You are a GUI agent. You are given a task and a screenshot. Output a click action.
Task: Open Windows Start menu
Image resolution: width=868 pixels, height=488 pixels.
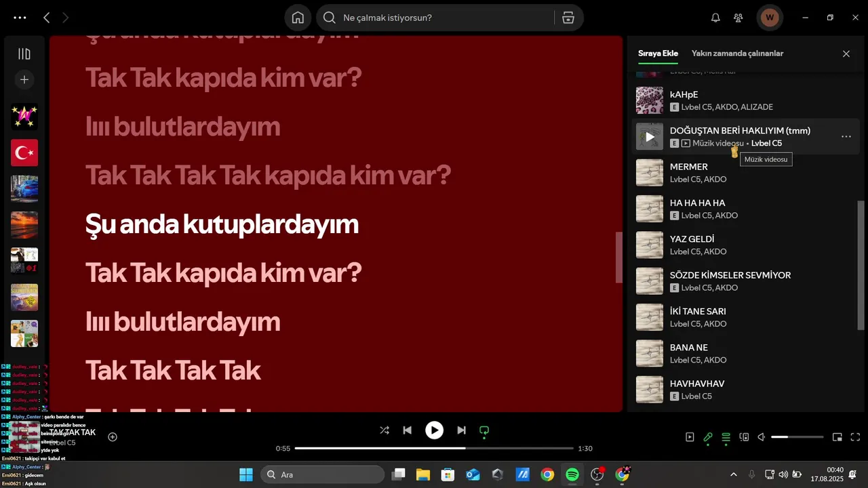(245, 474)
